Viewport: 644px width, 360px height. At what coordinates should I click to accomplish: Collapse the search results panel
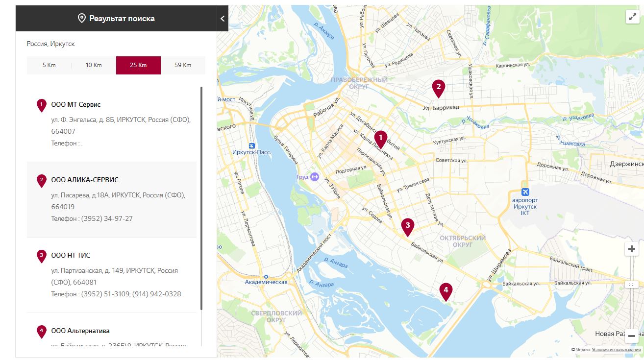click(223, 19)
